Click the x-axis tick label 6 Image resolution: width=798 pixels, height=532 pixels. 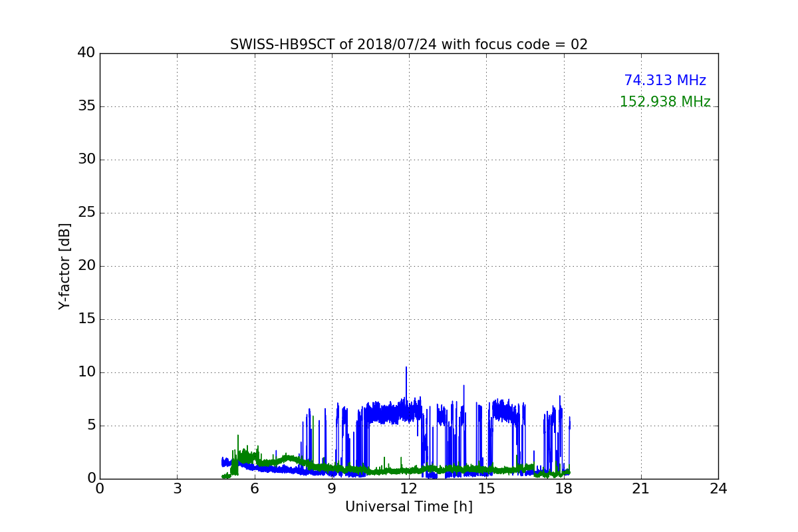coord(254,489)
